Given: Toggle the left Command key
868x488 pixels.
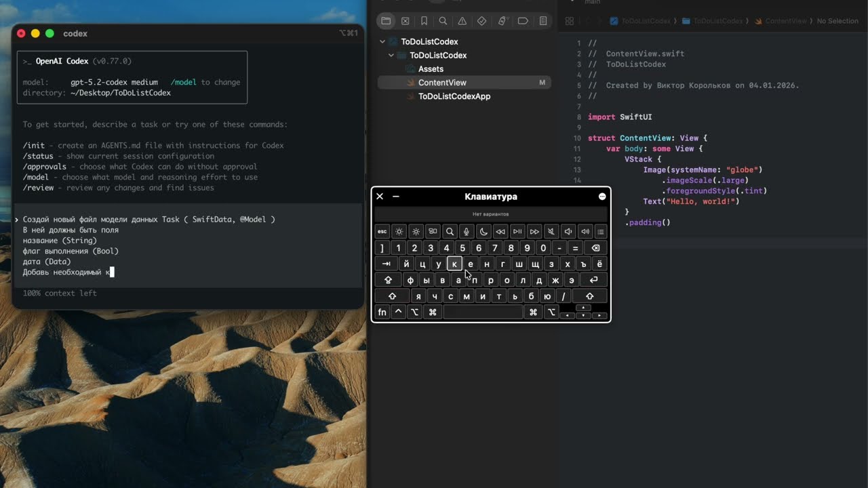Looking at the screenshot, I should point(433,312).
